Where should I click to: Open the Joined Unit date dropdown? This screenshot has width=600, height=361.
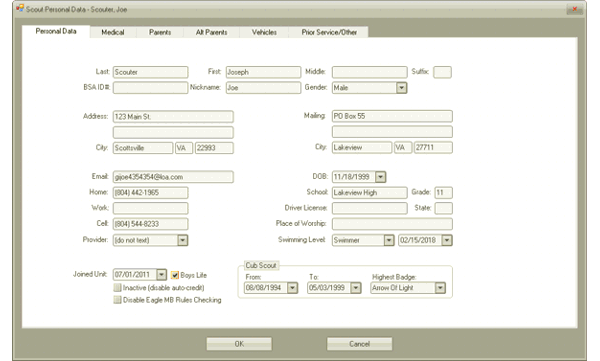pos(161,274)
